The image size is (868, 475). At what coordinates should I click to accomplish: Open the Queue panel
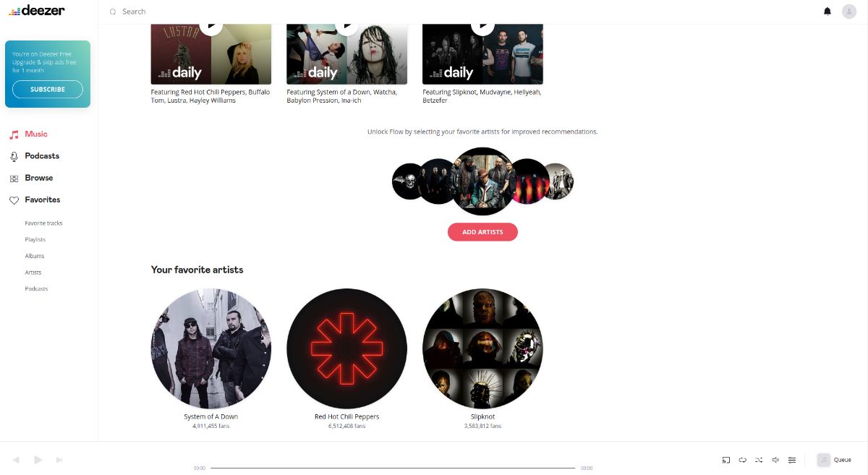click(834, 460)
